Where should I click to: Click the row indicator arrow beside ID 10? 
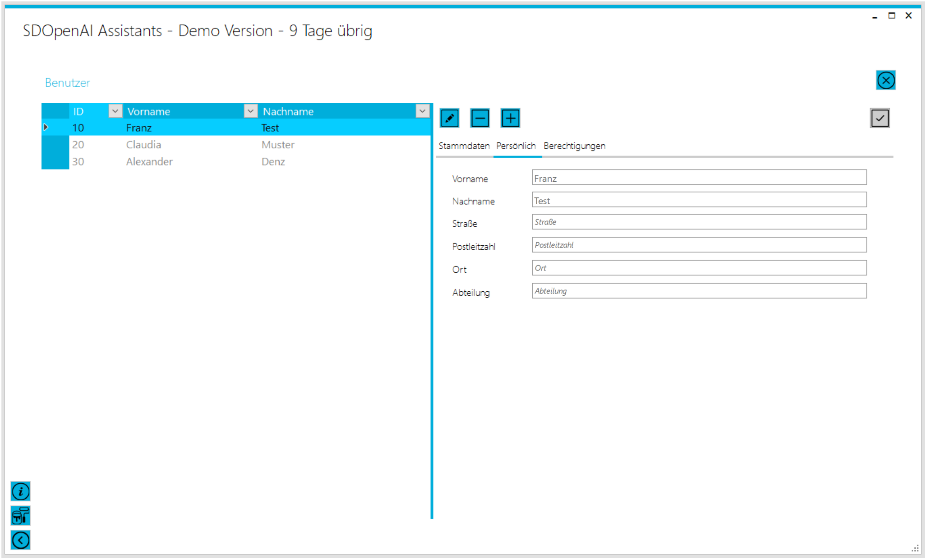point(46,128)
